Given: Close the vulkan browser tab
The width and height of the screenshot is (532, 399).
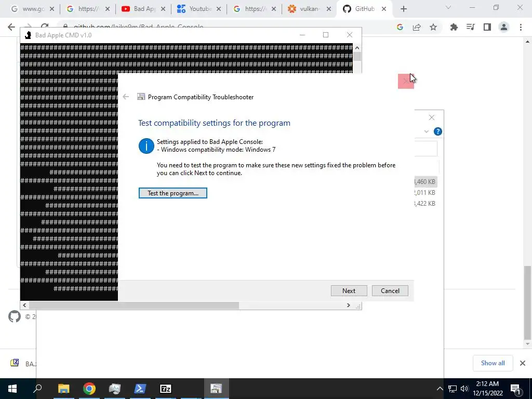Looking at the screenshot, I should coord(329,9).
